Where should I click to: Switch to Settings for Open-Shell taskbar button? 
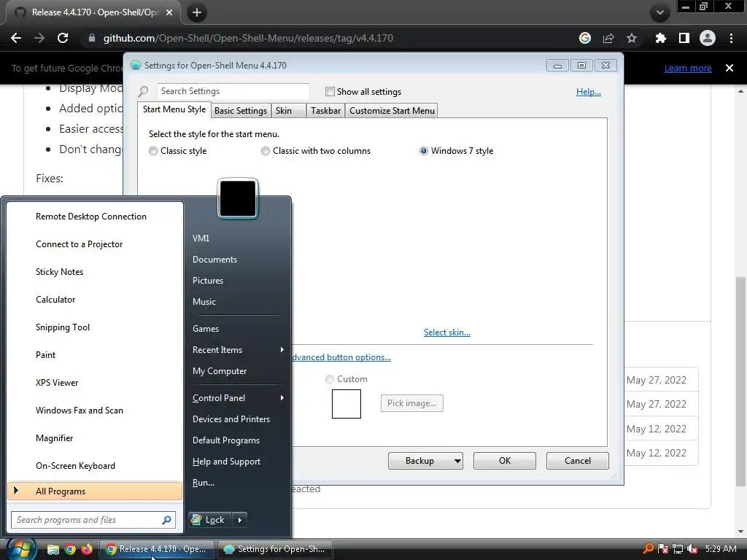click(x=275, y=549)
